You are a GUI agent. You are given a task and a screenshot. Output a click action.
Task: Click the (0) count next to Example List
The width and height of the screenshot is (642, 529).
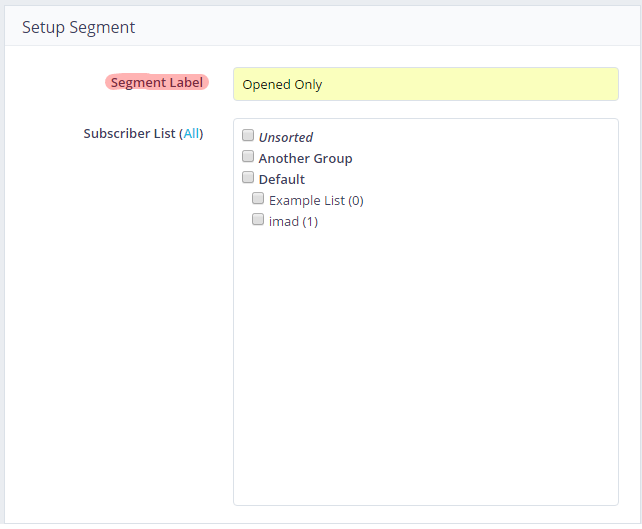(x=355, y=201)
